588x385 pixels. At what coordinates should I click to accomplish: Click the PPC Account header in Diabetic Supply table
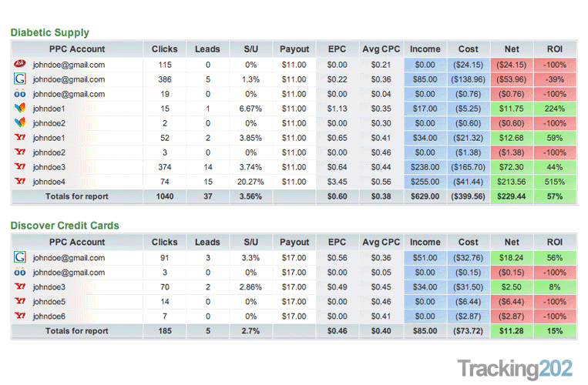click(76, 49)
